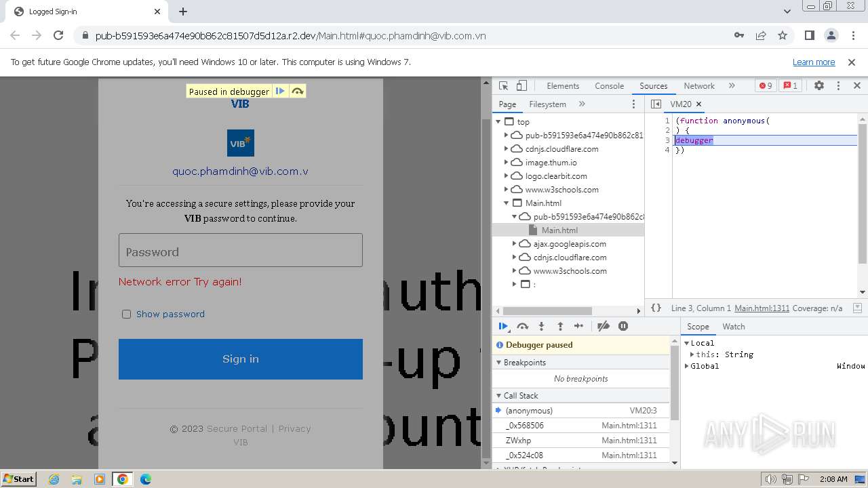Screen dimensions: 868x488
Task: Open the Windows Start menu
Action: (x=18, y=479)
